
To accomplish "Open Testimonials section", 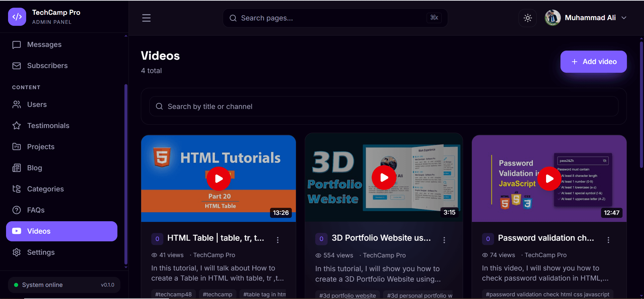I will (62, 126).
